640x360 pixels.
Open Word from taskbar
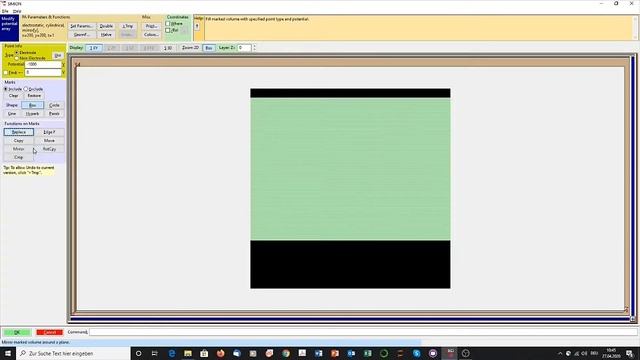pos(318,353)
